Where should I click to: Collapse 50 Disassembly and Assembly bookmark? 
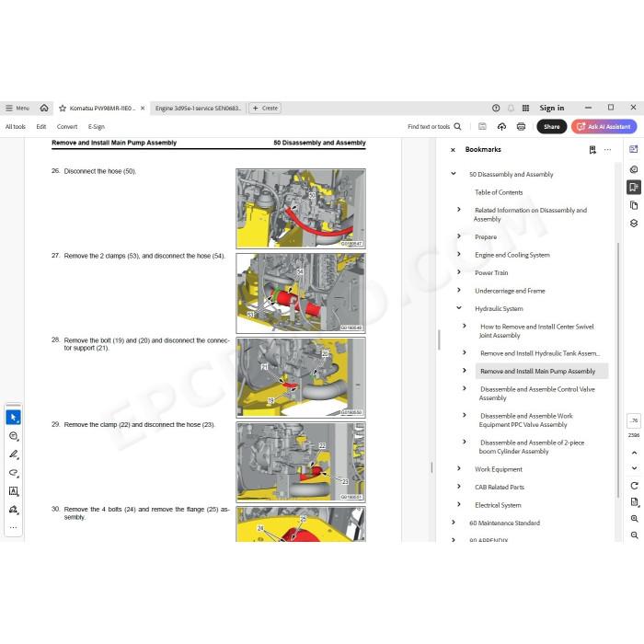[x=454, y=174]
